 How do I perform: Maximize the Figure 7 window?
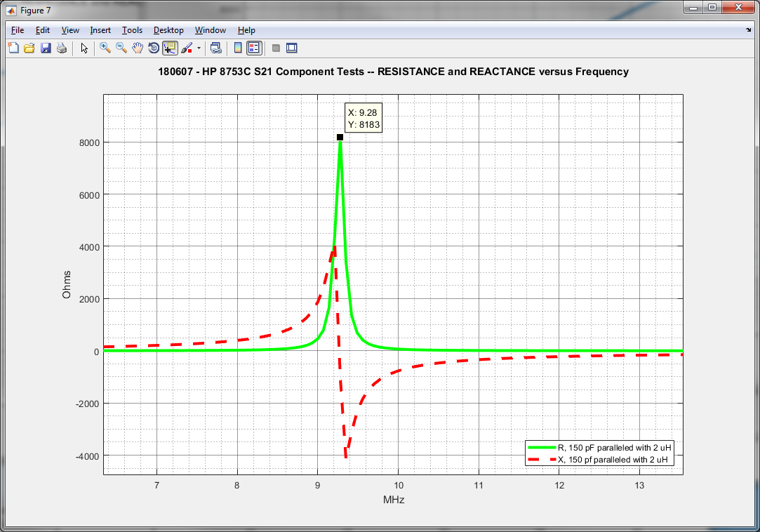[x=712, y=8]
